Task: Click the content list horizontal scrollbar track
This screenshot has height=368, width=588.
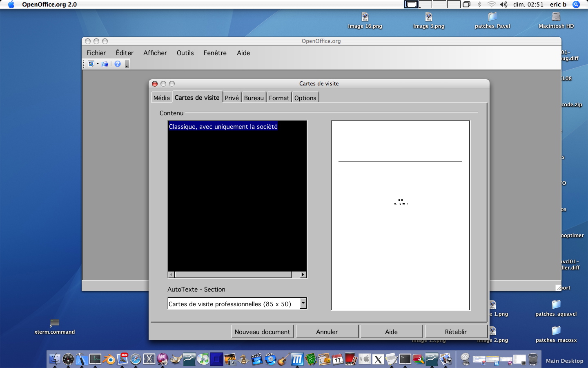Action: 237,275
